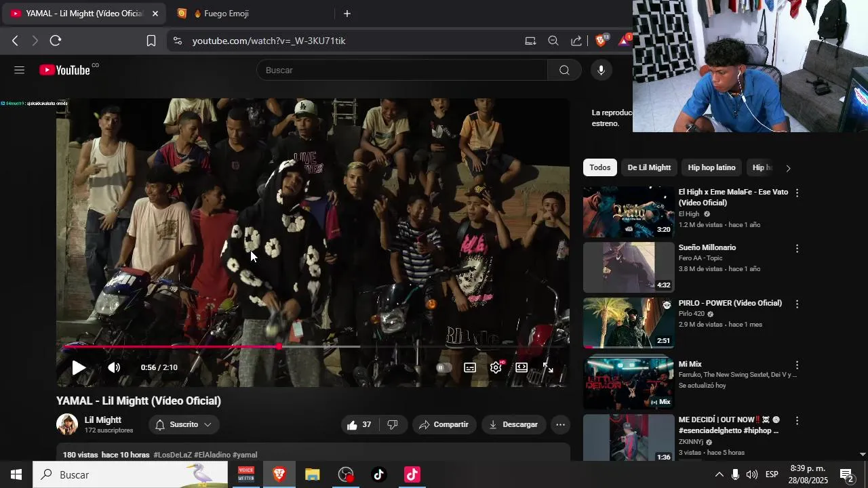Open options for ME DECIDÍ video

(797, 421)
